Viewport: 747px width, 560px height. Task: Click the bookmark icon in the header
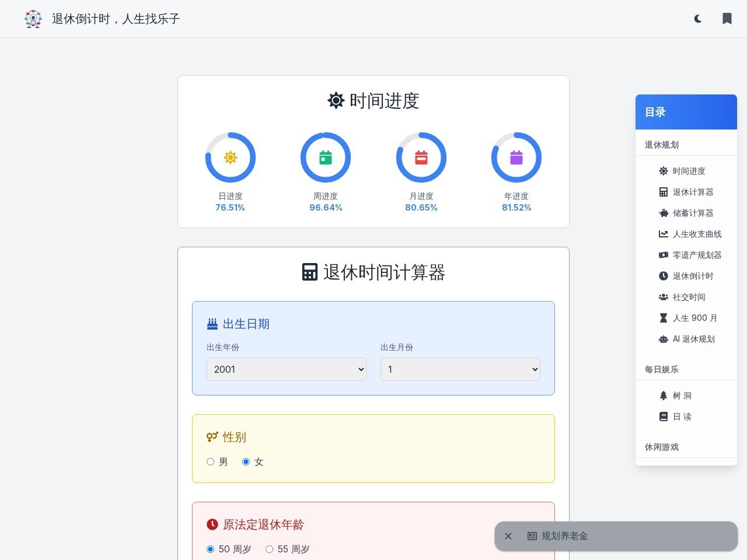pyautogui.click(x=727, y=19)
